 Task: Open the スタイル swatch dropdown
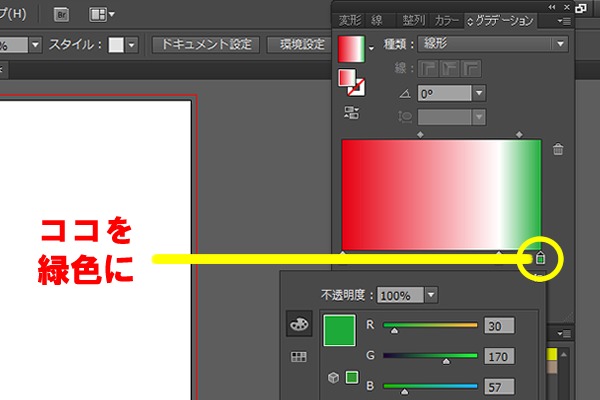131,45
